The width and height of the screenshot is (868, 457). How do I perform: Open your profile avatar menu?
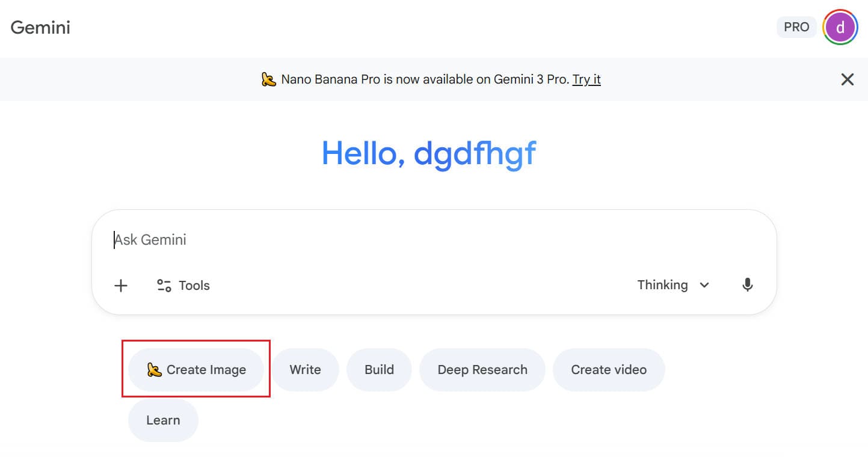point(840,26)
